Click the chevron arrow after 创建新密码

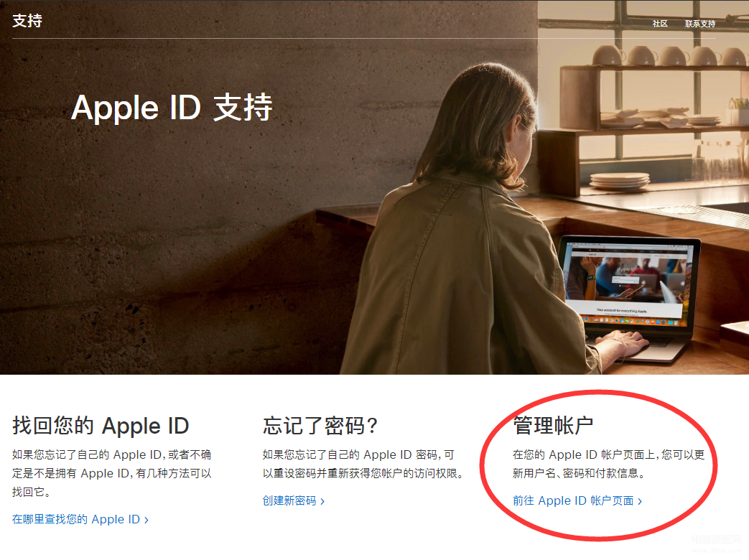(322, 501)
